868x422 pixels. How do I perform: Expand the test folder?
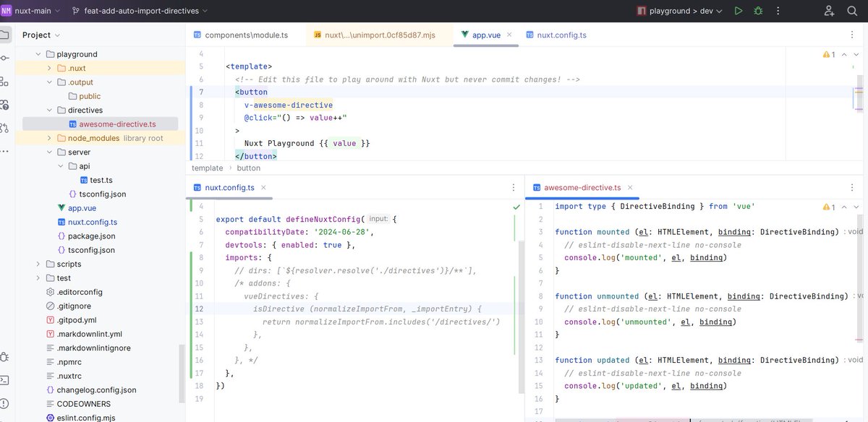click(38, 278)
